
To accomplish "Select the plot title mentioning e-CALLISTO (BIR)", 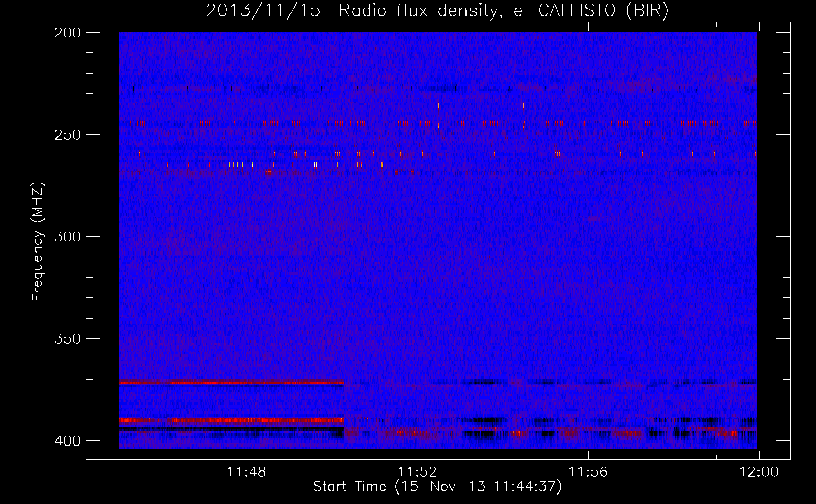I will pyautogui.click(x=437, y=11).
